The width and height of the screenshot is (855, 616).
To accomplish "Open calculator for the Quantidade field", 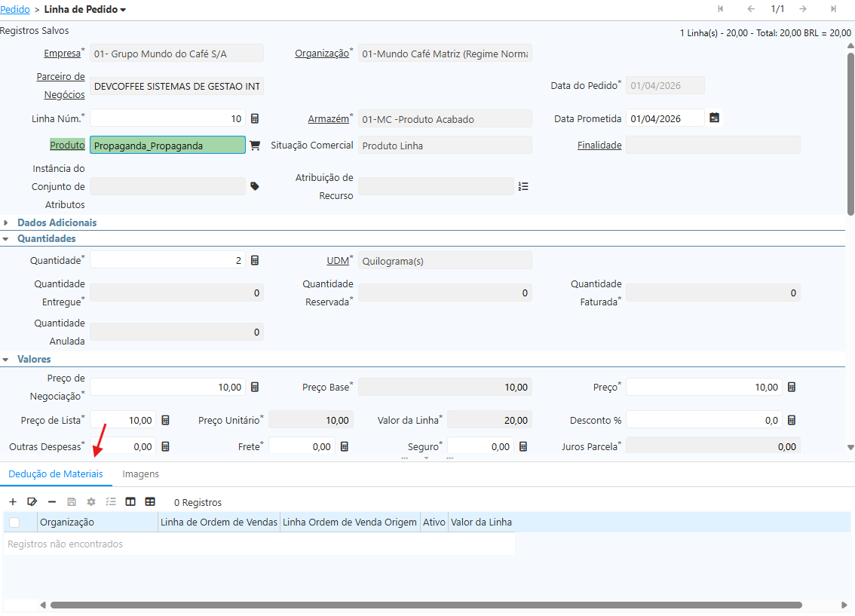I will [x=255, y=260].
